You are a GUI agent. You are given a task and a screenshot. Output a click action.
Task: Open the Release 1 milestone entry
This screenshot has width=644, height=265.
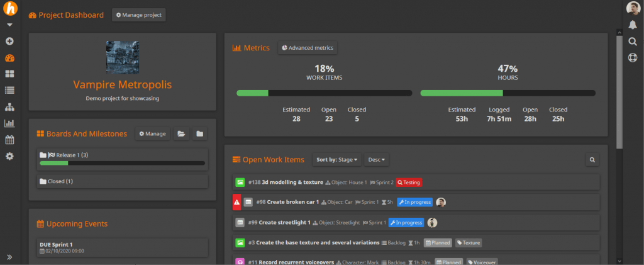click(x=66, y=155)
